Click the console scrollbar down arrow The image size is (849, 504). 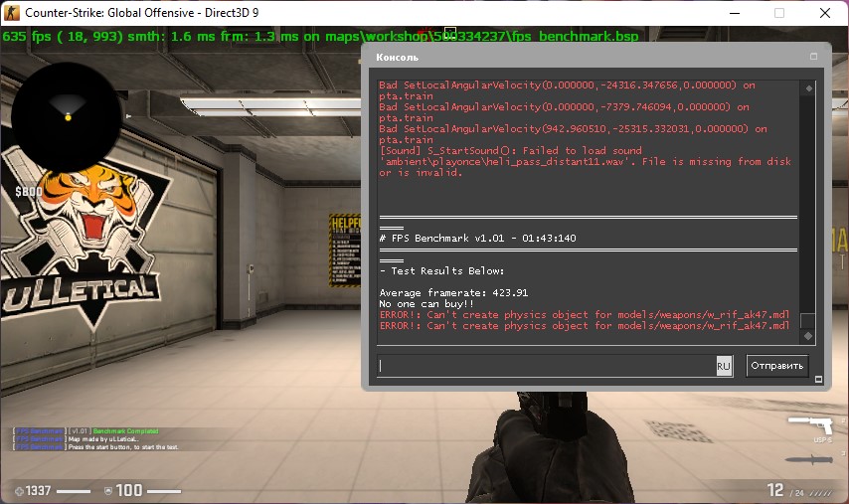pyautogui.click(x=808, y=336)
